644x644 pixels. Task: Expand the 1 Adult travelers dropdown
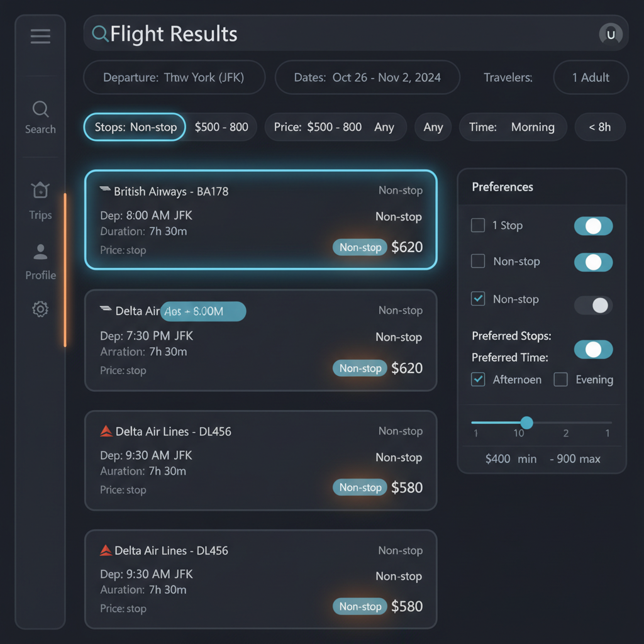[x=590, y=77]
